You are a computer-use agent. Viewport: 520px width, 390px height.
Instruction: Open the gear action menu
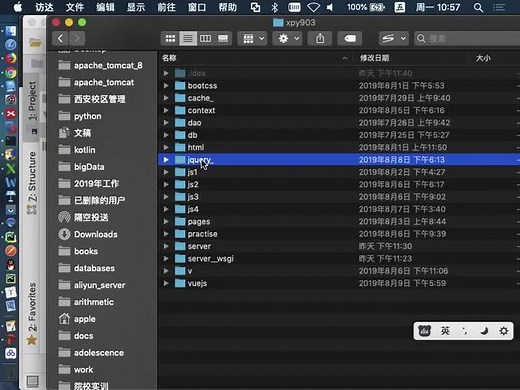tap(287, 39)
